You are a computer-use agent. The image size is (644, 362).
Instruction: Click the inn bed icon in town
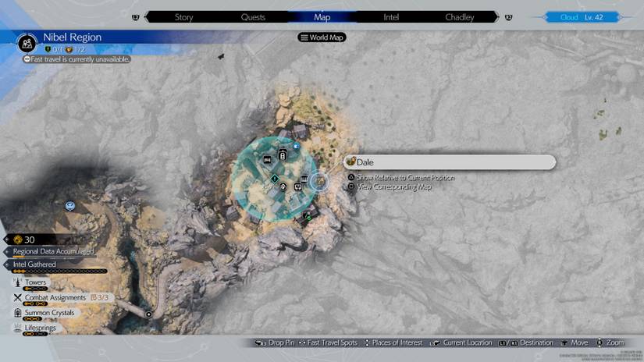(268, 159)
